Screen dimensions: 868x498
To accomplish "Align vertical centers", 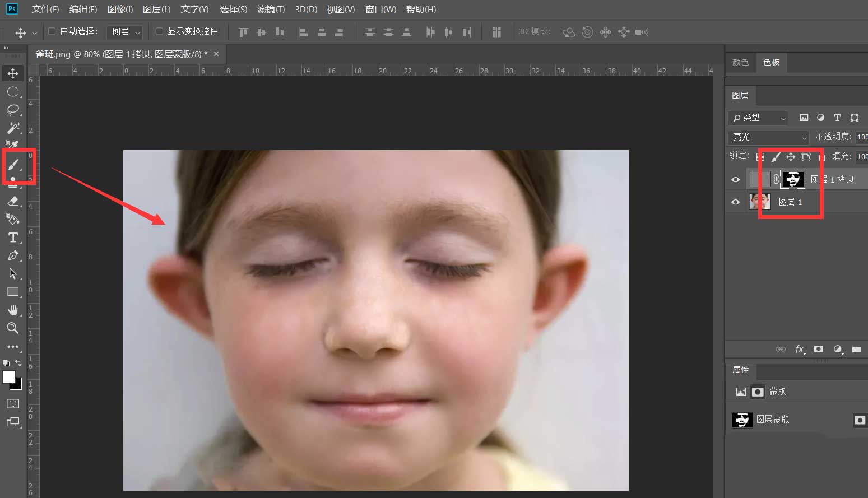I will tap(261, 32).
